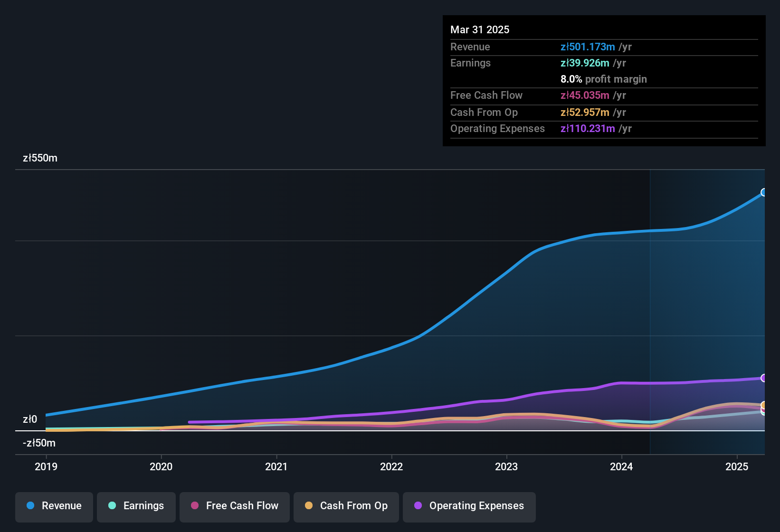
Task: Click the Earnings row label in the tooltip
Action: pos(470,63)
